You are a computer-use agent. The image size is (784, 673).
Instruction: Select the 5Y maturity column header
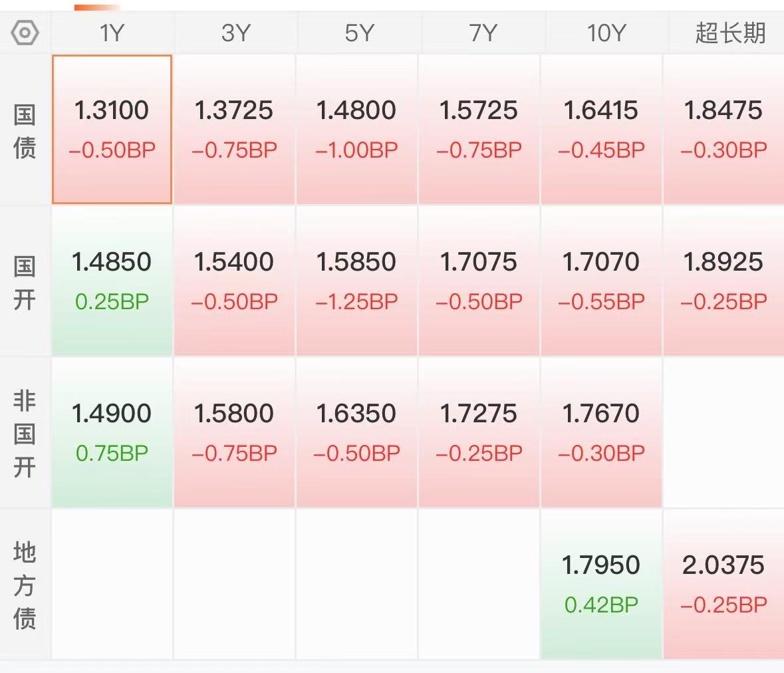(x=359, y=33)
